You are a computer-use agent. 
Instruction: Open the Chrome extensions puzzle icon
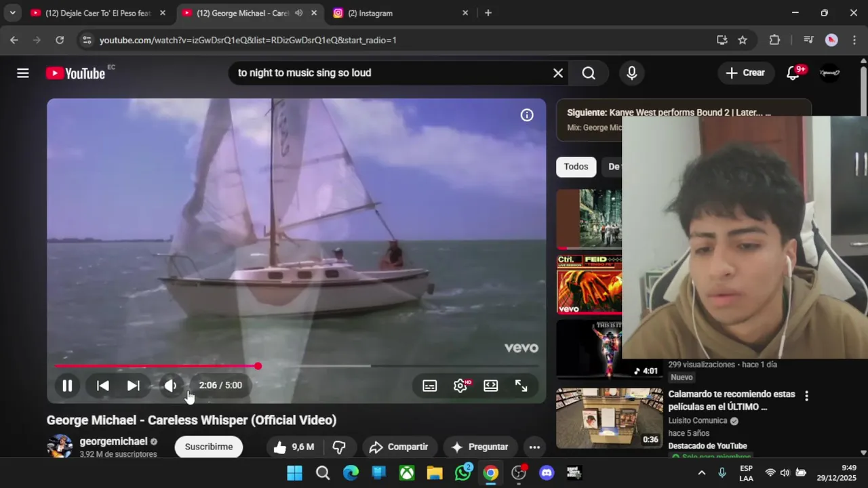(x=774, y=40)
